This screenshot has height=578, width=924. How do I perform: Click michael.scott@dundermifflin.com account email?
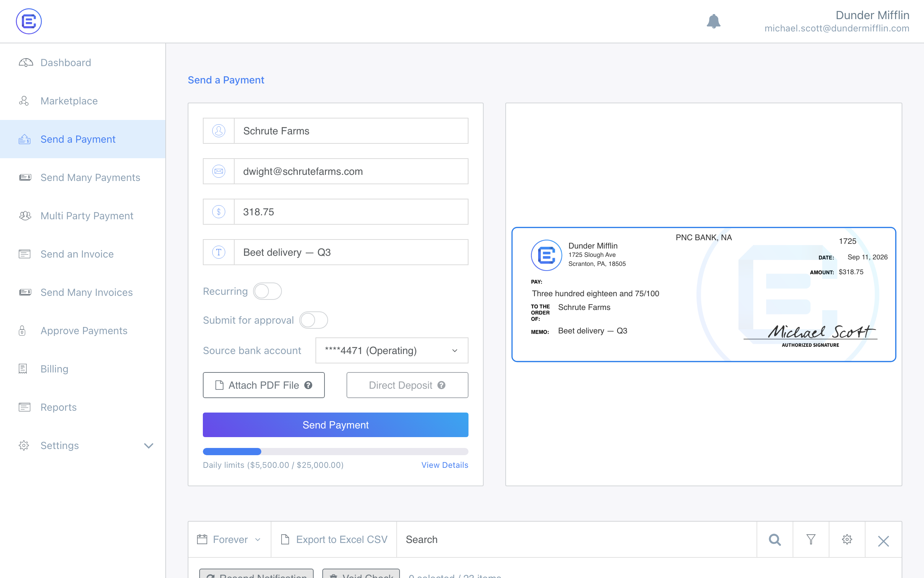[x=837, y=28]
